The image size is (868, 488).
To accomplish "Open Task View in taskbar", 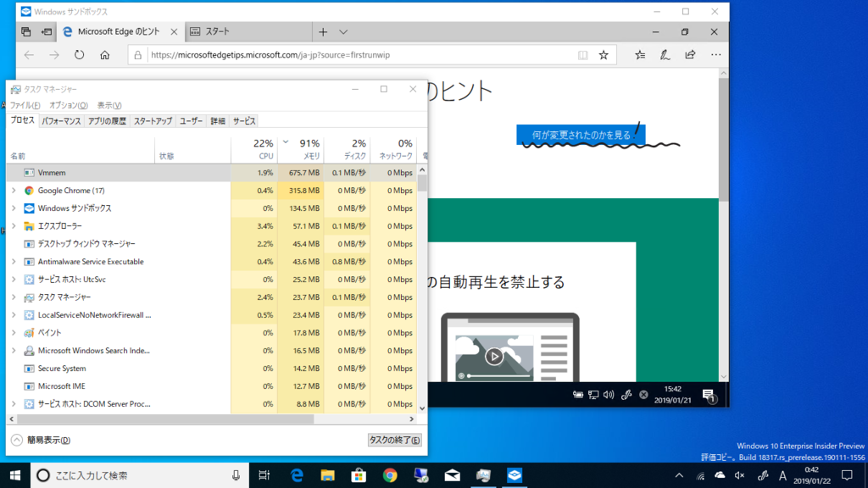I will coord(264,475).
